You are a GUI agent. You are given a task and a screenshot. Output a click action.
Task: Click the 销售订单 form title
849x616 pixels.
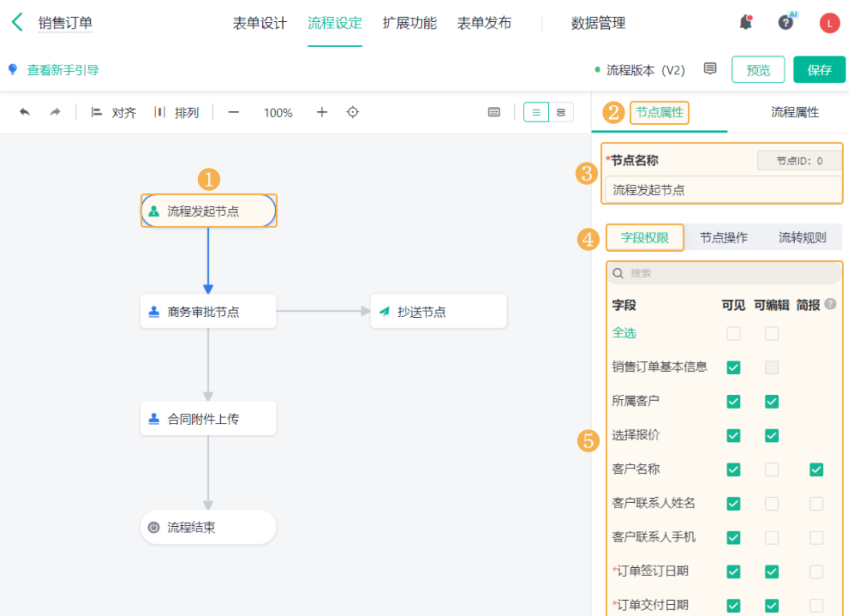coord(65,23)
